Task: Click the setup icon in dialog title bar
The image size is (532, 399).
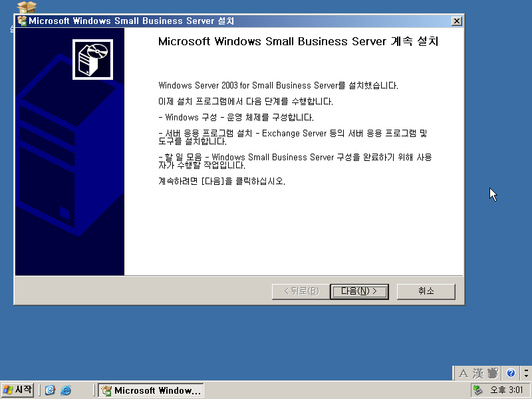Action: [x=22, y=21]
